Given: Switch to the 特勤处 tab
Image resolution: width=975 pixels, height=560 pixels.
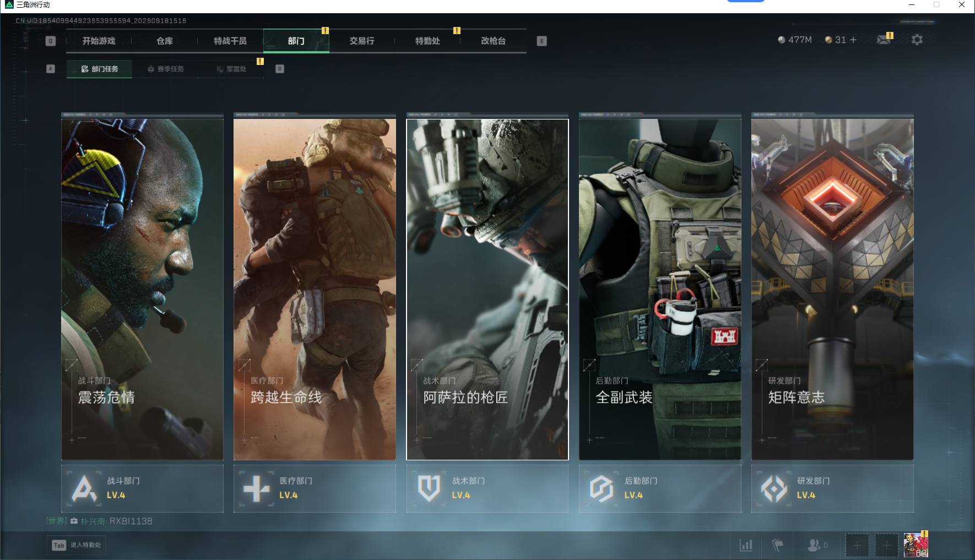Looking at the screenshot, I should tap(427, 41).
